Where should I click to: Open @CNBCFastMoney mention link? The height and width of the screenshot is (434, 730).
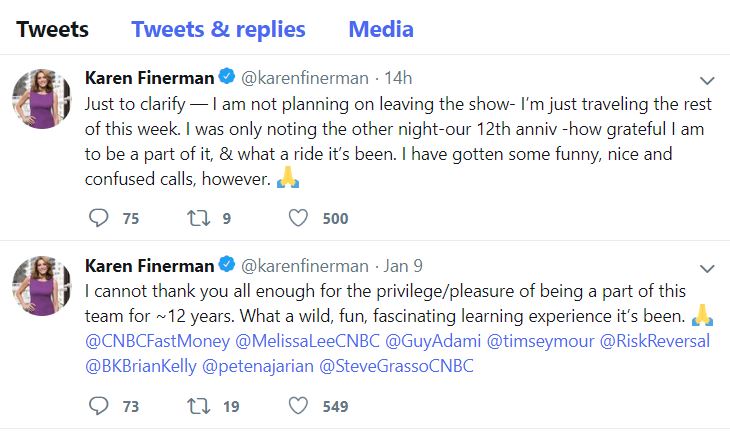click(x=158, y=341)
